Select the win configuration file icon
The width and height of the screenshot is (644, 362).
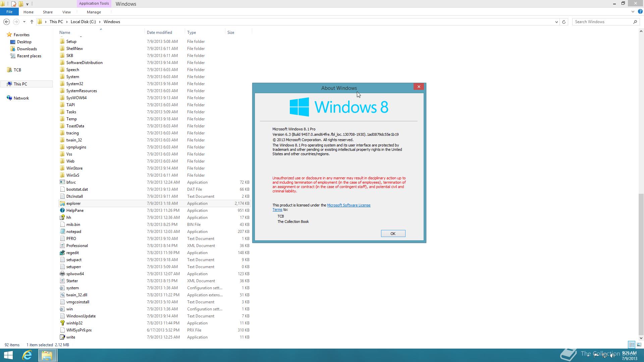click(62, 309)
